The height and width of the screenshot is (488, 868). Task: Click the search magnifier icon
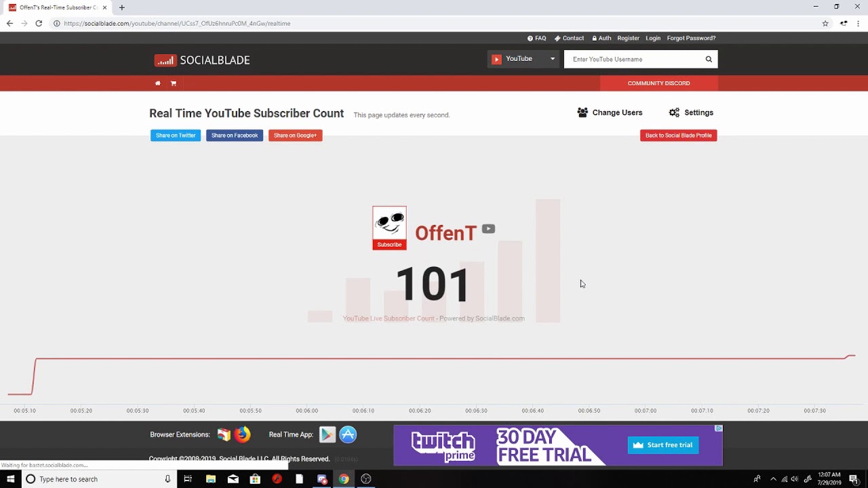(709, 59)
